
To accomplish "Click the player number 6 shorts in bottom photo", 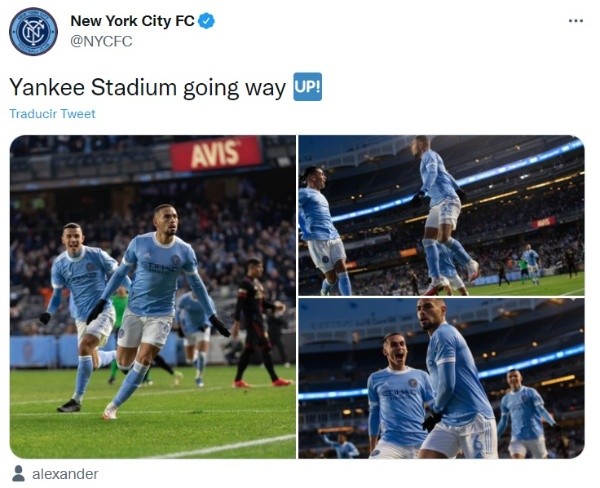I will (x=478, y=443).
